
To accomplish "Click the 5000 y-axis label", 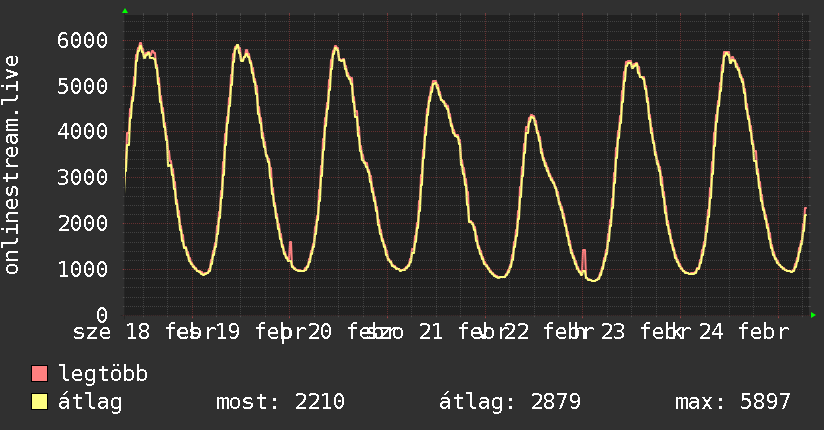I will click(x=83, y=86).
